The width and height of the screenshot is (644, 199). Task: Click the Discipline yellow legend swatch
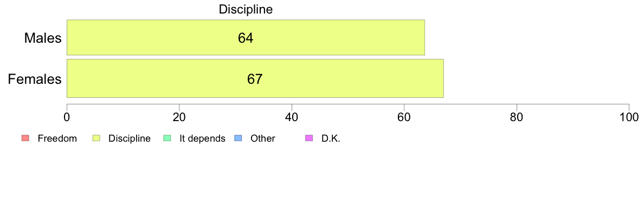coord(96,138)
